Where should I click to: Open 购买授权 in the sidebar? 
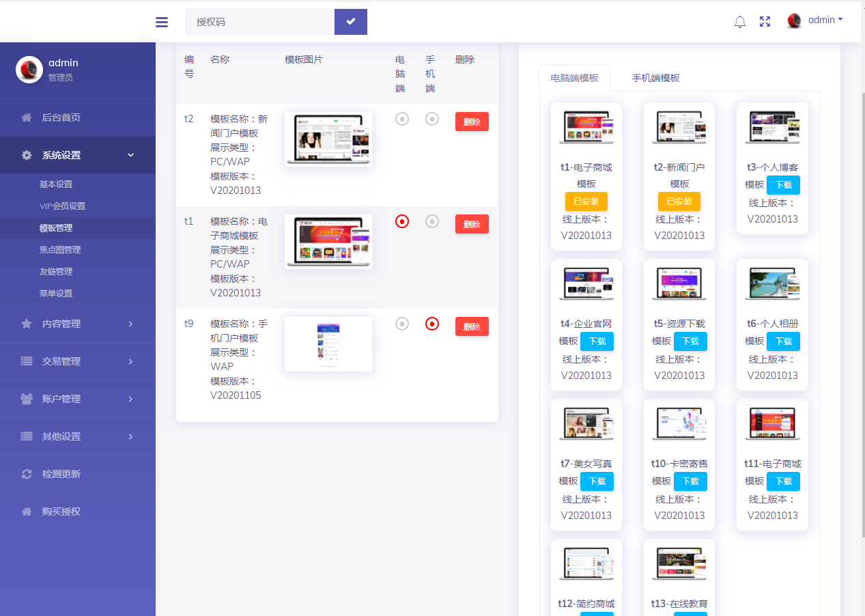coord(61,512)
